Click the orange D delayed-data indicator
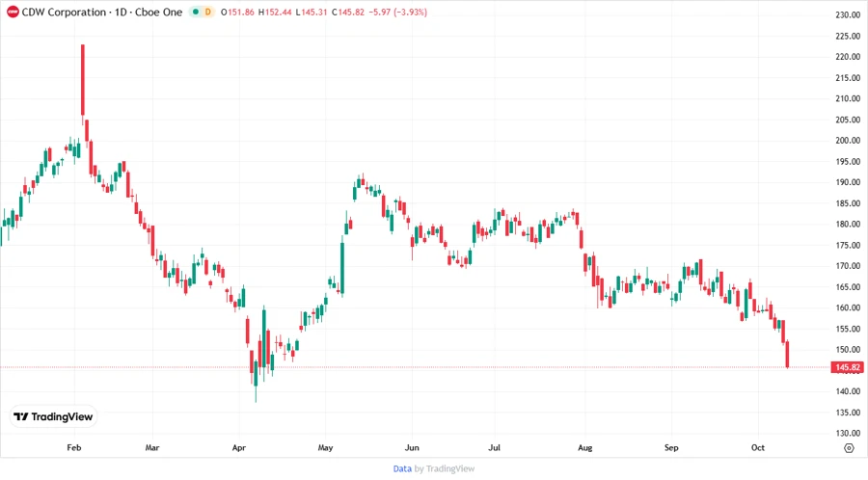The image size is (868, 480). (208, 13)
